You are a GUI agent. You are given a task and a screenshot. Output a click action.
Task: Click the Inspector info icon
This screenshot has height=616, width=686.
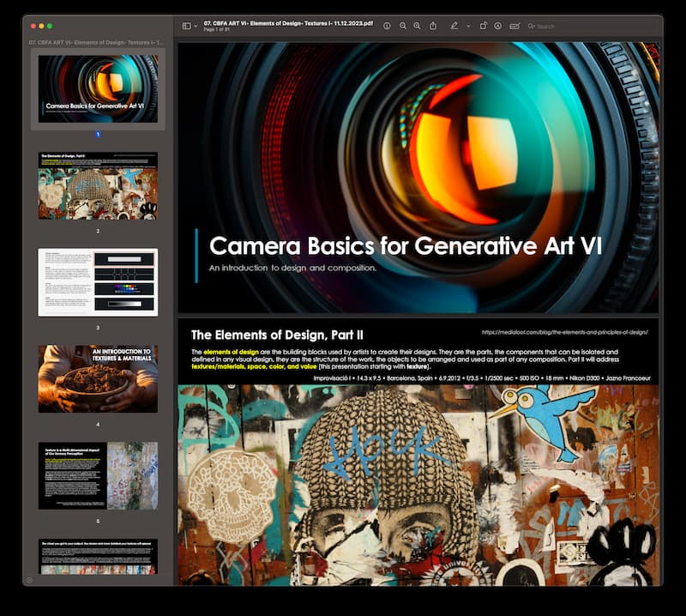[387, 27]
